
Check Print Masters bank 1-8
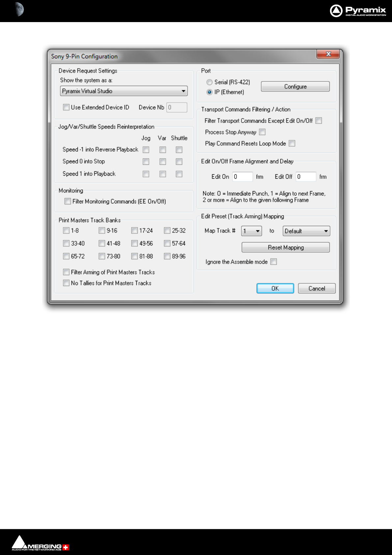coord(66,230)
